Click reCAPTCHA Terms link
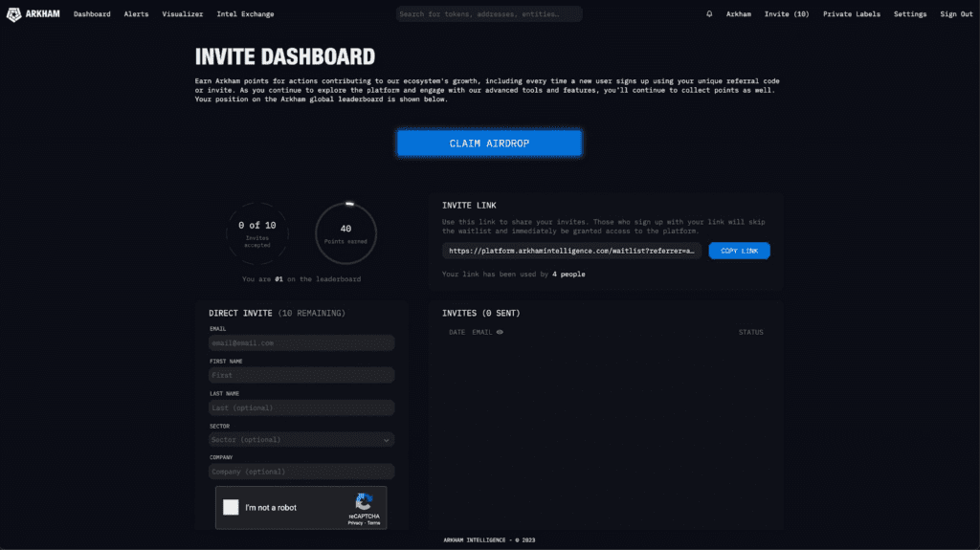Image resolution: width=980 pixels, height=550 pixels. coord(374,523)
